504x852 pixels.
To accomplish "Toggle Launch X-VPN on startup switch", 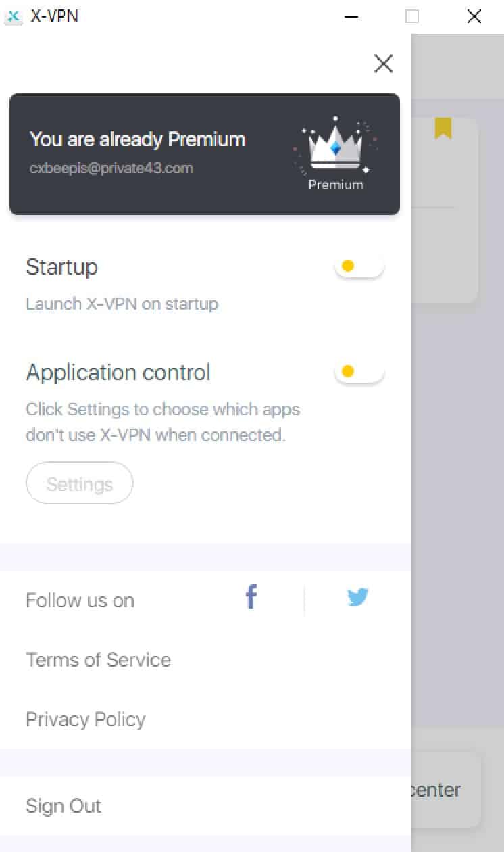I will click(x=359, y=266).
